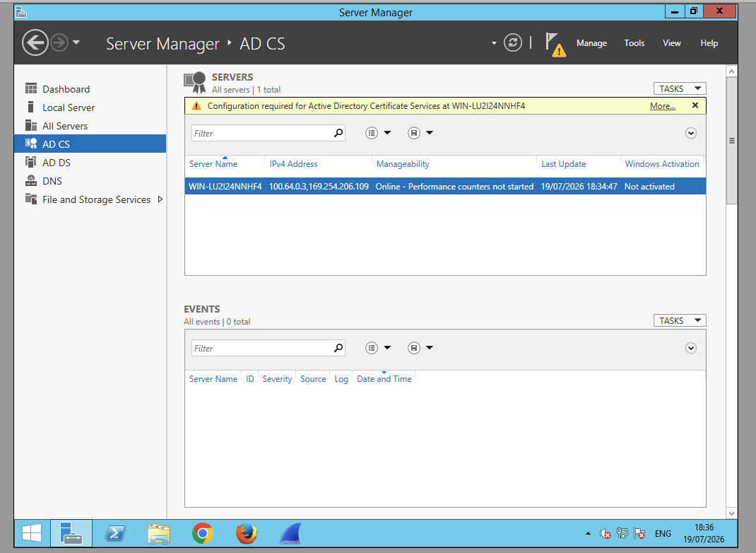Image resolution: width=756 pixels, height=553 pixels.
Task: Open the Help menu
Action: (x=709, y=43)
